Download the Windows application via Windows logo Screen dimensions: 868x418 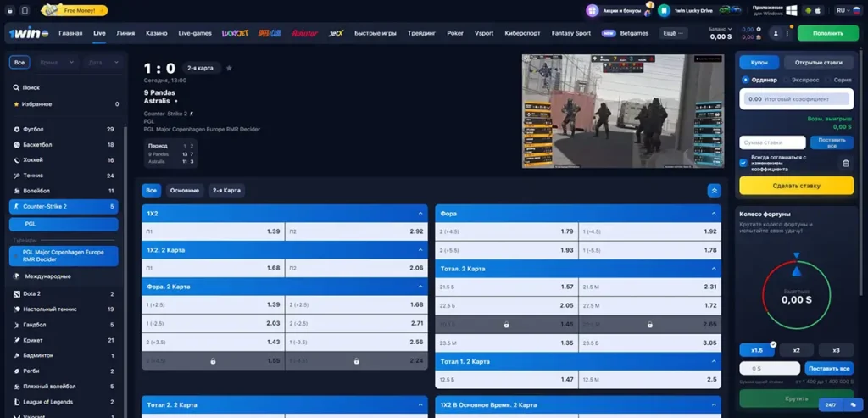(x=792, y=10)
